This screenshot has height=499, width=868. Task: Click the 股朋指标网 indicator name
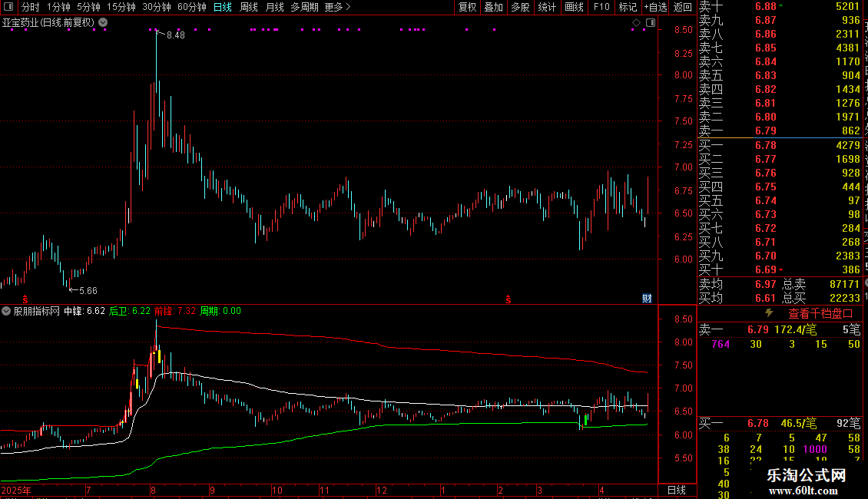point(37,311)
